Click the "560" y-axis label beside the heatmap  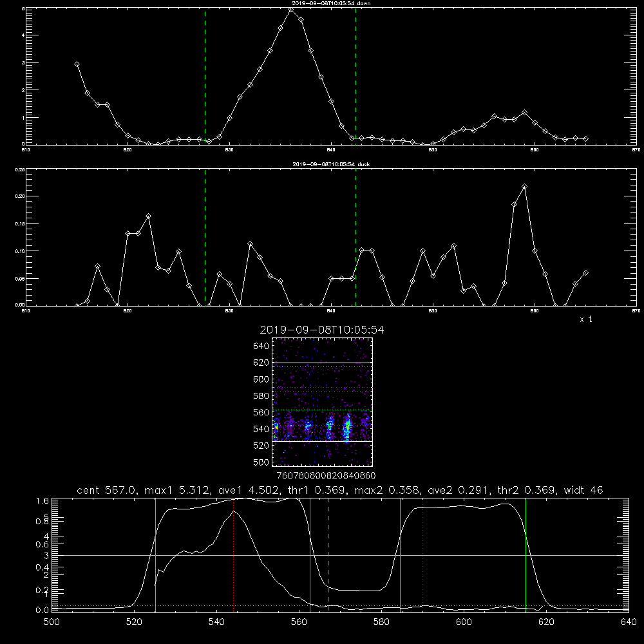pos(261,412)
